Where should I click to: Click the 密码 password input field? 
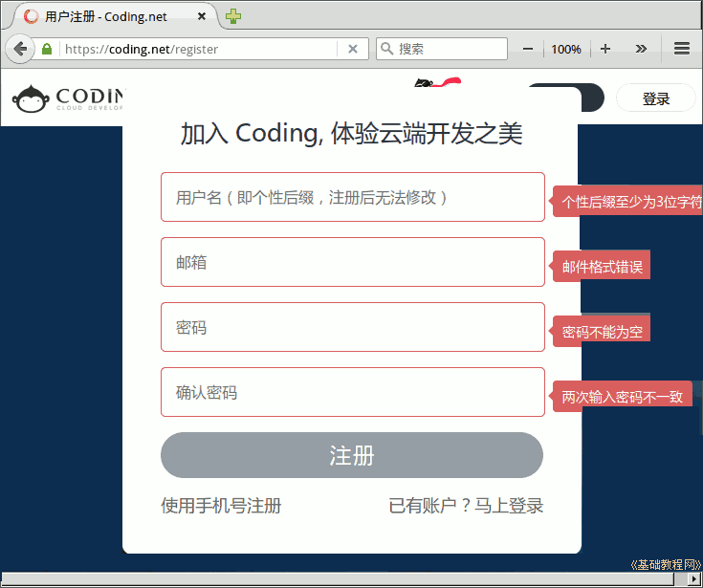click(x=353, y=327)
